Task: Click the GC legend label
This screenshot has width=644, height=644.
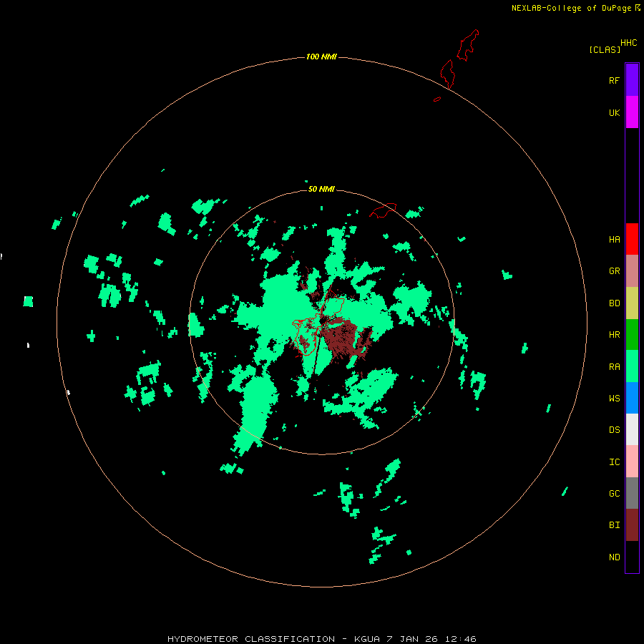Action: pyautogui.click(x=614, y=494)
